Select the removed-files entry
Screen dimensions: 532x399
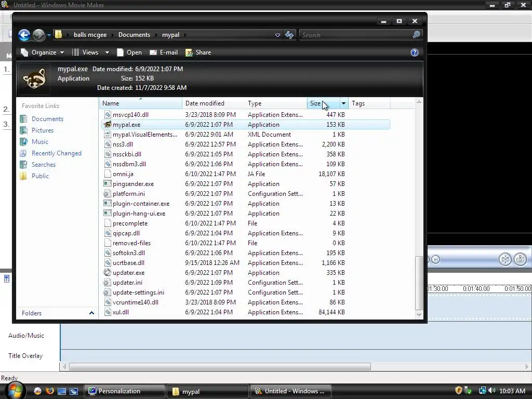coord(131,243)
